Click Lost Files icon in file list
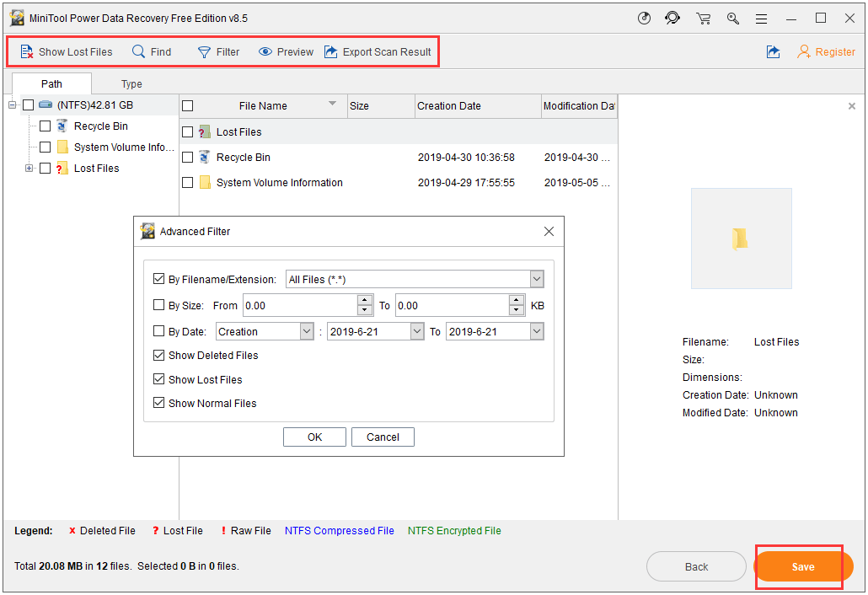 click(204, 131)
